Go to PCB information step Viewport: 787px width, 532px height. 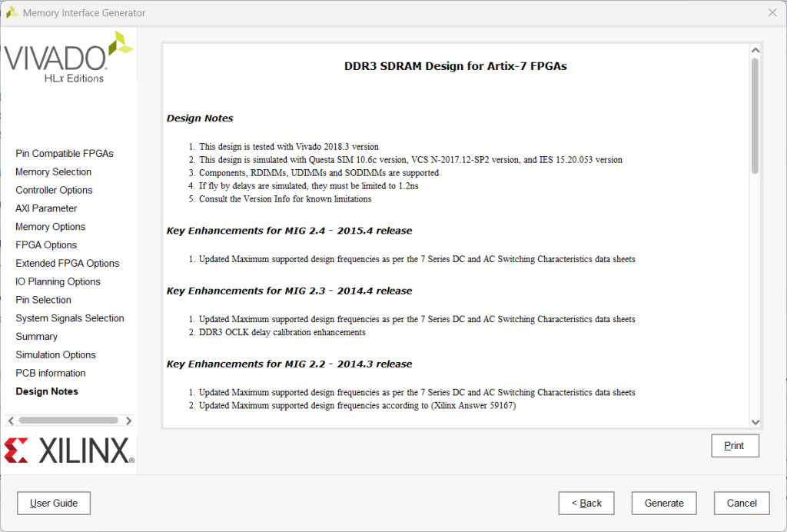click(x=50, y=374)
